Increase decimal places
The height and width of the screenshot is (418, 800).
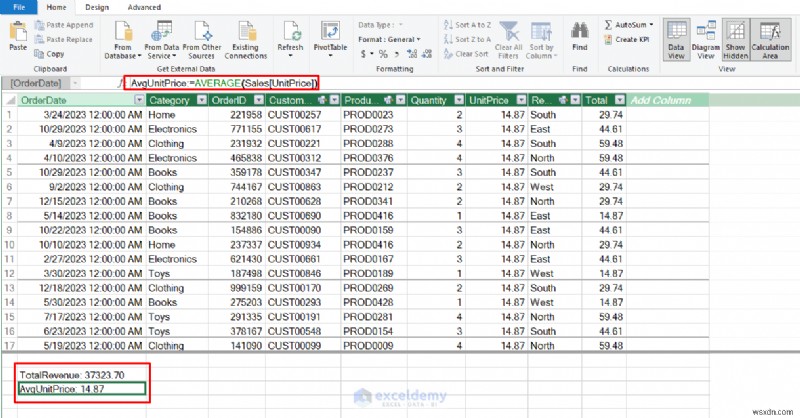point(412,54)
